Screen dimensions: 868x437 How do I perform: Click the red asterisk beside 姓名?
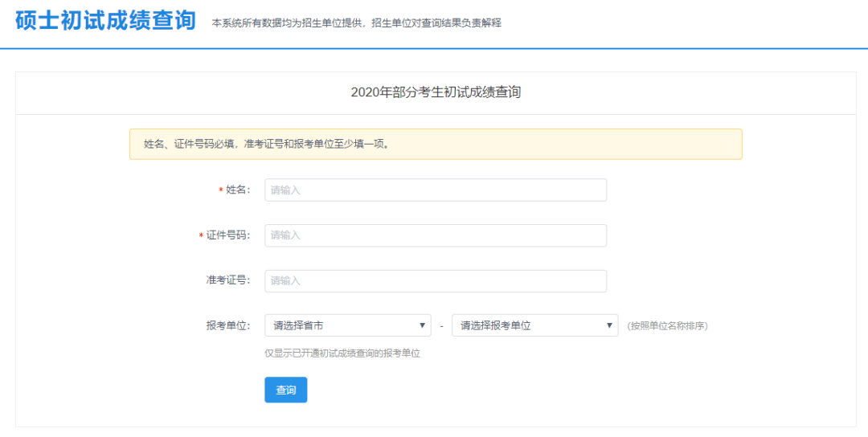221,191
